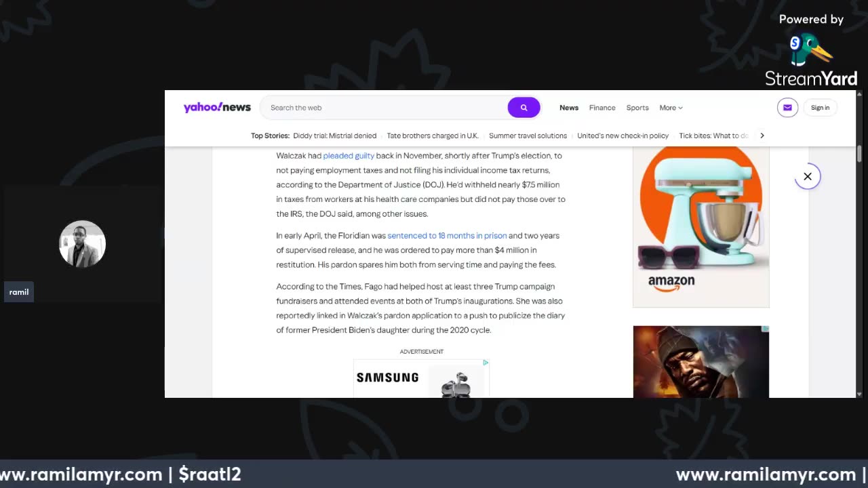Open Tate brothers charged in U.K. story

(x=432, y=136)
